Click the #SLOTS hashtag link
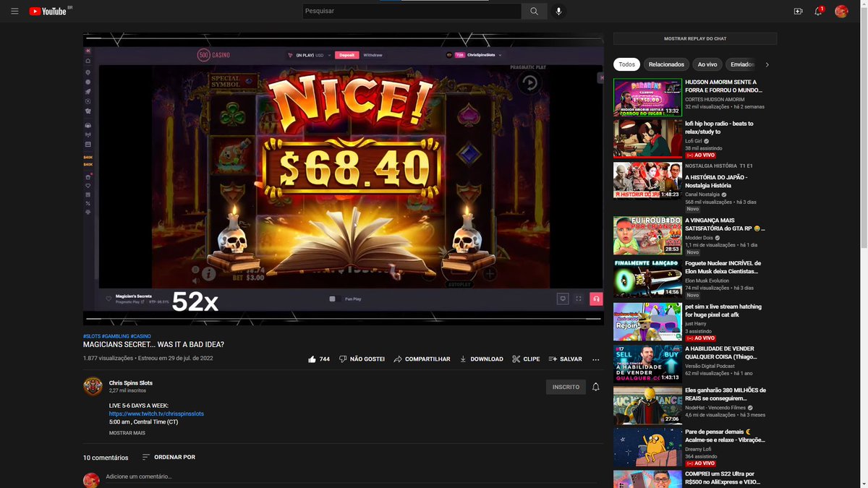The width and height of the screenshot is (868, 488). pyautogui.click(x=91, y=336)
